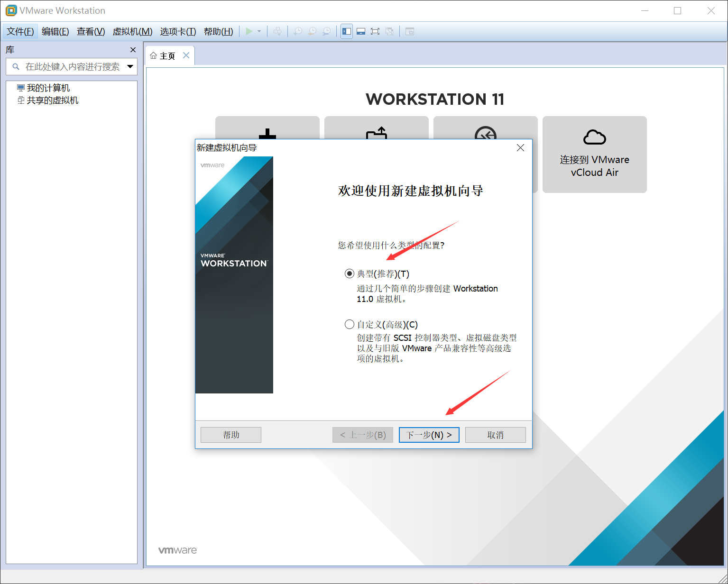
Task: Open the 选项卡(T) menu
Action: pyautogui.click(x=178, y=31)
